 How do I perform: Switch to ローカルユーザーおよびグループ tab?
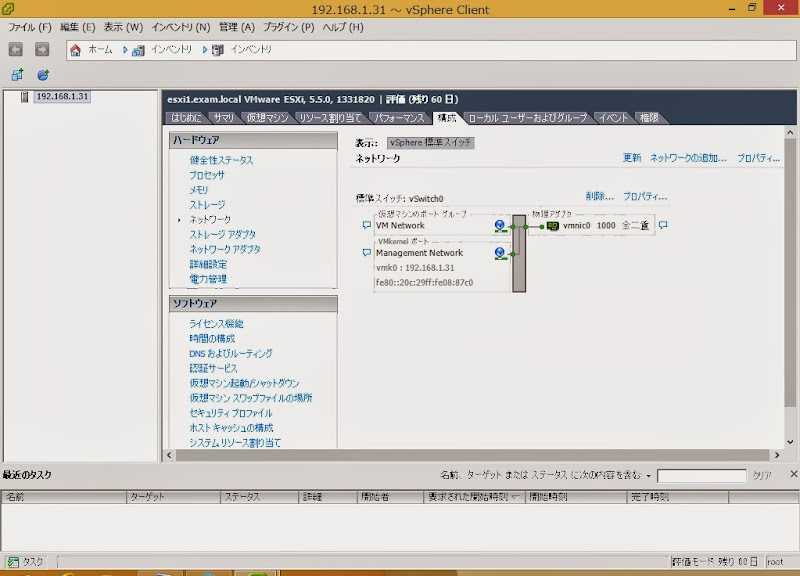(528, 118)
